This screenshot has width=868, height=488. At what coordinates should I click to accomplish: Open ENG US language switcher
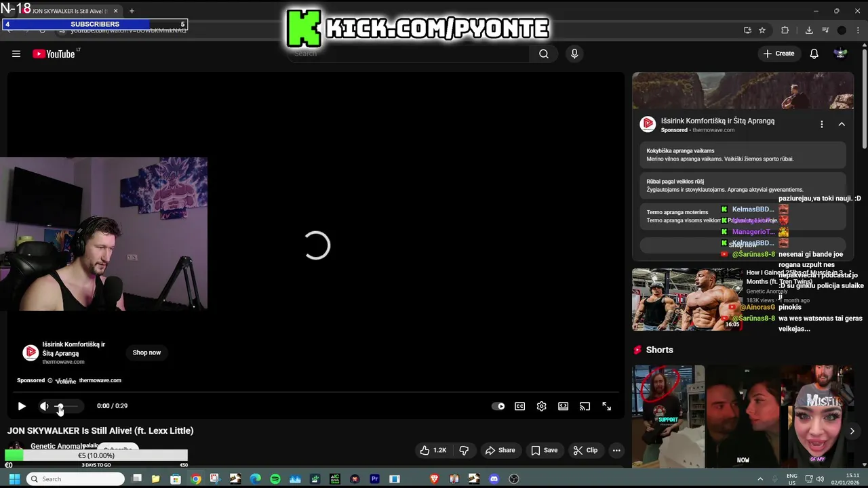click(791, 479)
